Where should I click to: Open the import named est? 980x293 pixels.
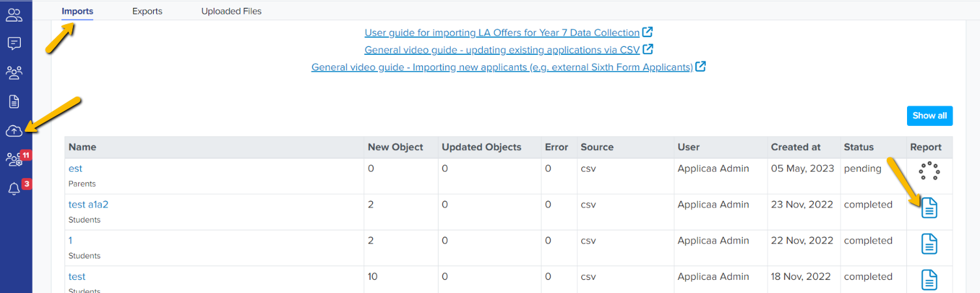[x=76, y=168]
